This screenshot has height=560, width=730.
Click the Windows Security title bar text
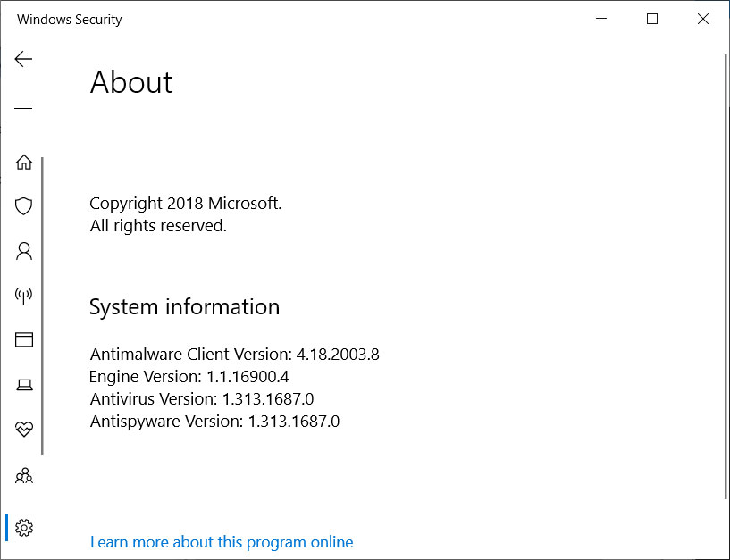tap(70, 20)
